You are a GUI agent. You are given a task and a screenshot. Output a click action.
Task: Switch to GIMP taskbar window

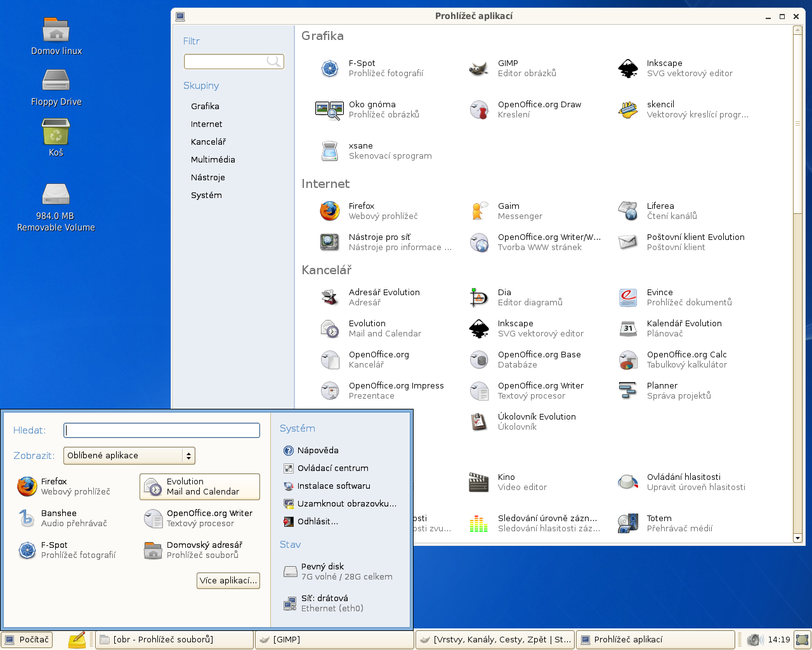point(334,639)
